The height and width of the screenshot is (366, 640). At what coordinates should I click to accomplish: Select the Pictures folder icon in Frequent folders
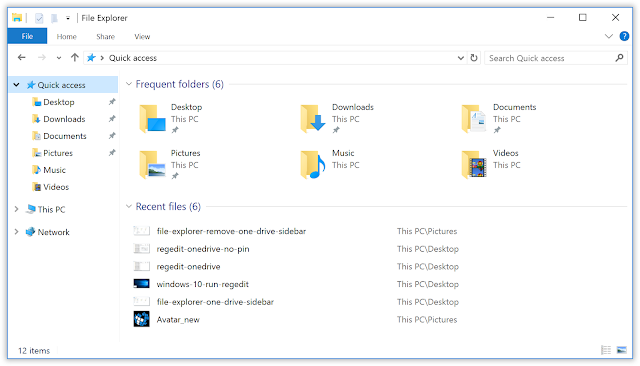(152, 165)
